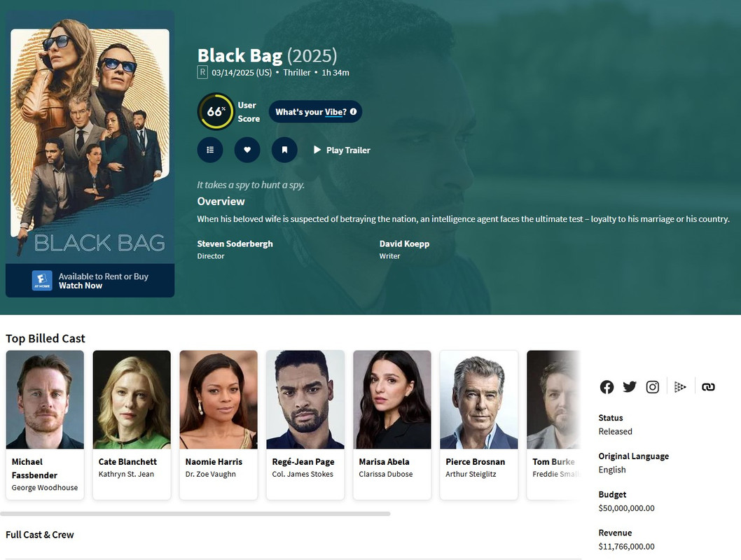Viewport: 741px width, 560px height.
Task: Open the Twitter profile icon
Action: coord(630,386)
